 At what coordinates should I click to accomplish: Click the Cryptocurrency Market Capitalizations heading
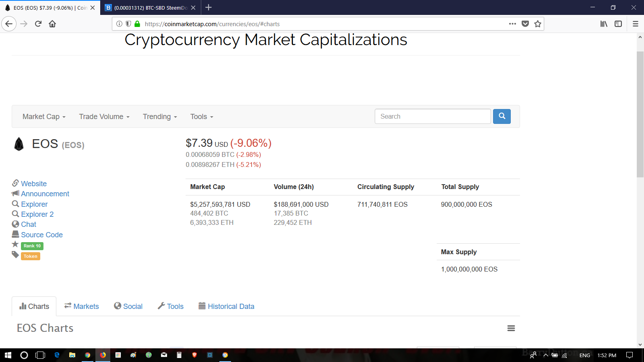266,40
